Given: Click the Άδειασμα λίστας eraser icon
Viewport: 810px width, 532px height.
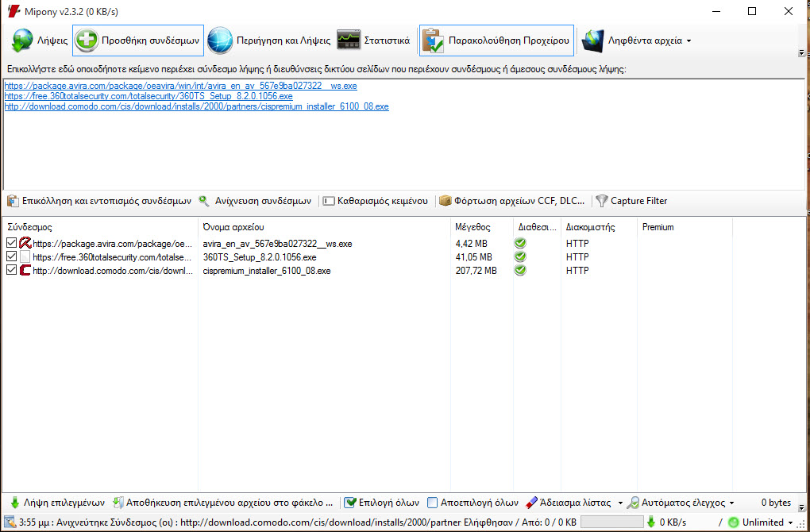Looking at the screenshot, I should 531,502.
